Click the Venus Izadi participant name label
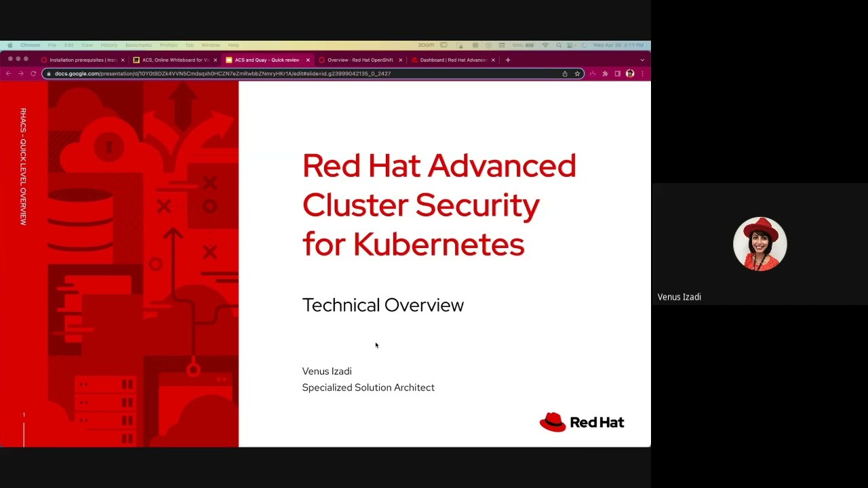Viewport: 868px width, 488px height. 679,297
